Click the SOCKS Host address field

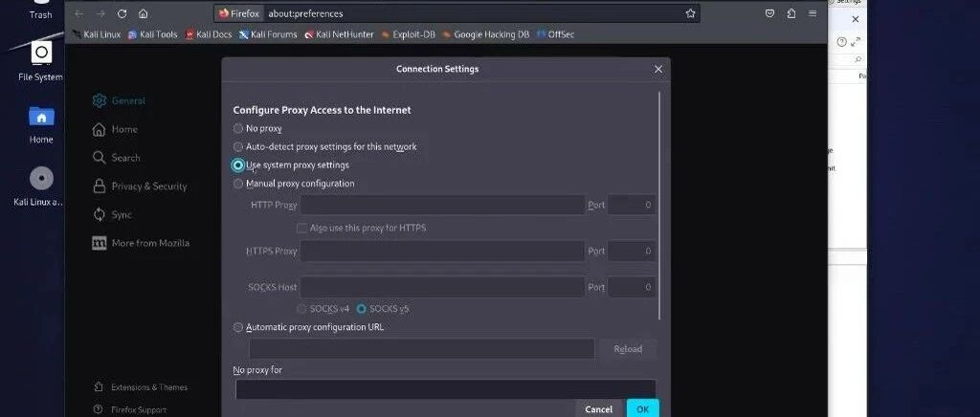coord(442,287)
